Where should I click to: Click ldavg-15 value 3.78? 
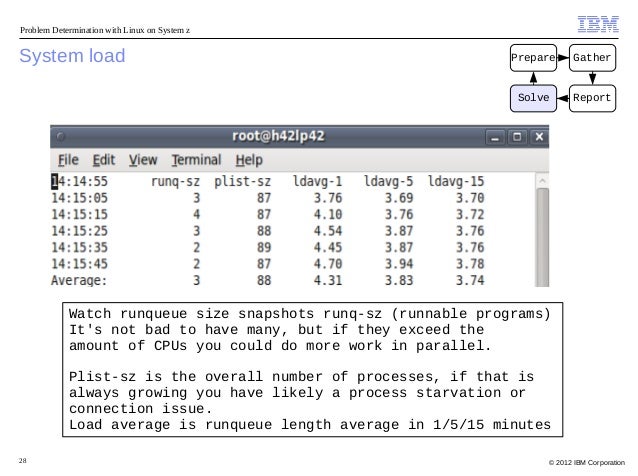click(x=470, y=264)
